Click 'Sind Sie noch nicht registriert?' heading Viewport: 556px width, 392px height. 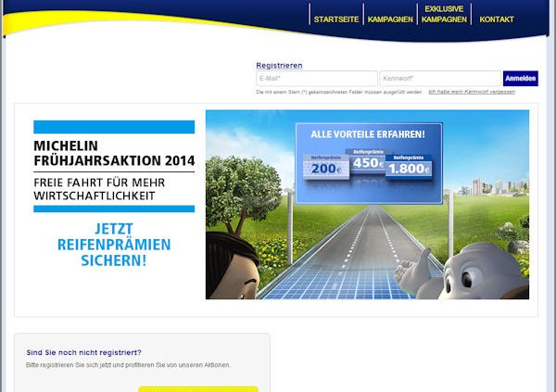click(83, 353)
